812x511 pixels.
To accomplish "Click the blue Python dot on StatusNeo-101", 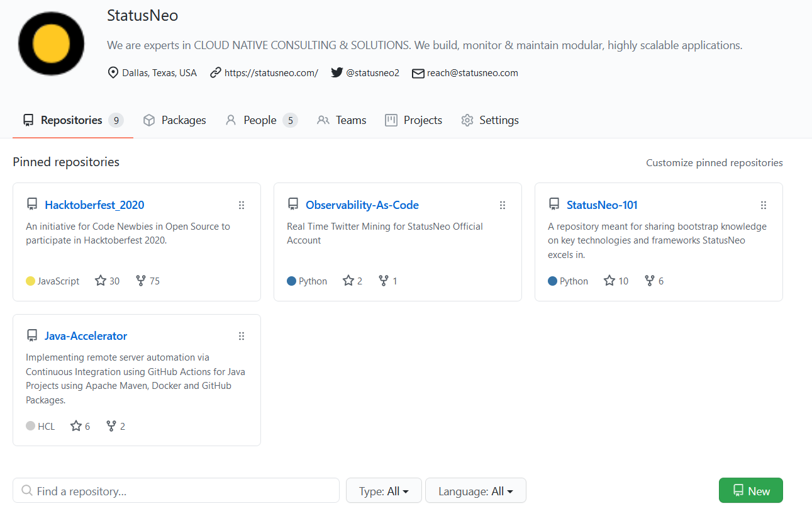I will coord(552,281).
